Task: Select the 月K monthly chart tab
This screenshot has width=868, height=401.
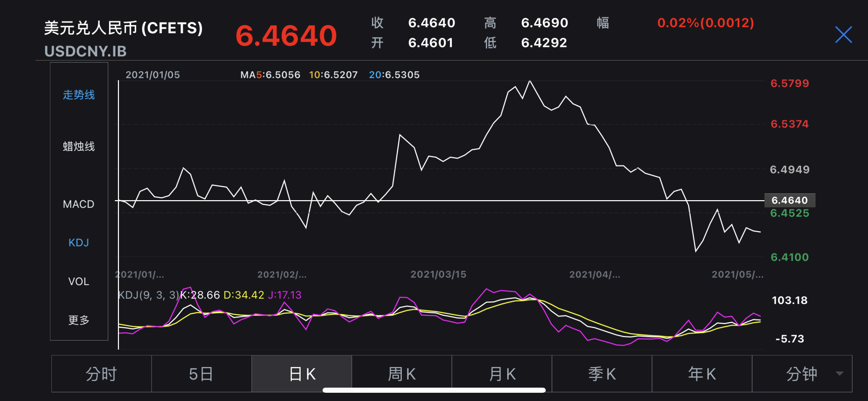Action: point(502,374)
